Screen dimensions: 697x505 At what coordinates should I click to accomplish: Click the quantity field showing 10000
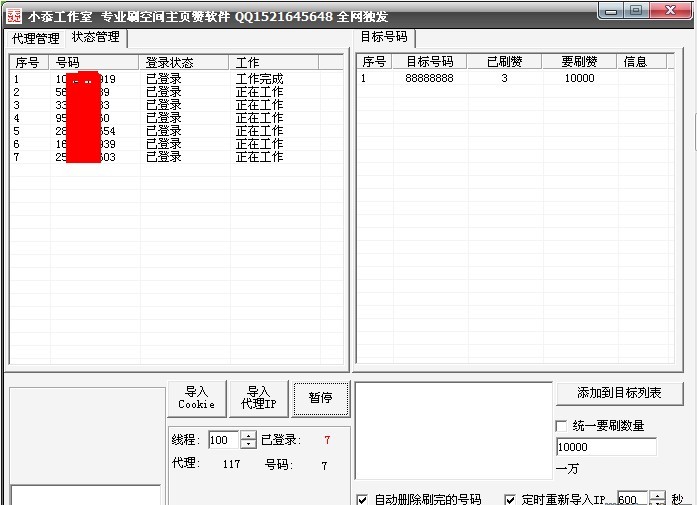click(x=605, y=447)
